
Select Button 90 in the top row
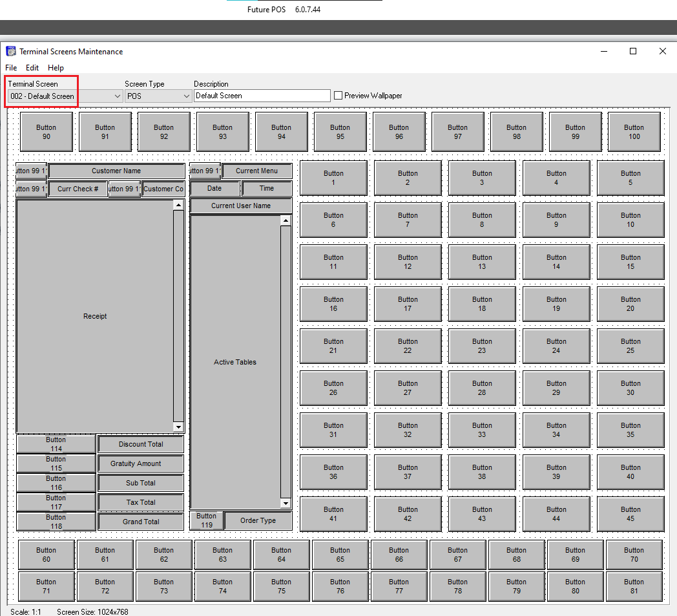point(47,132)
